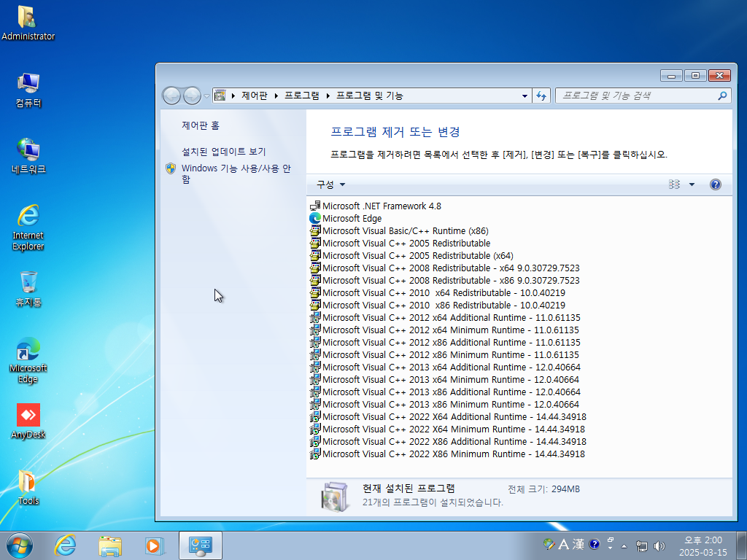The image size is (747, 560).
Task: Select Visual C++ 2022 X64 Additional Runtime
Action: click(448, 416)
